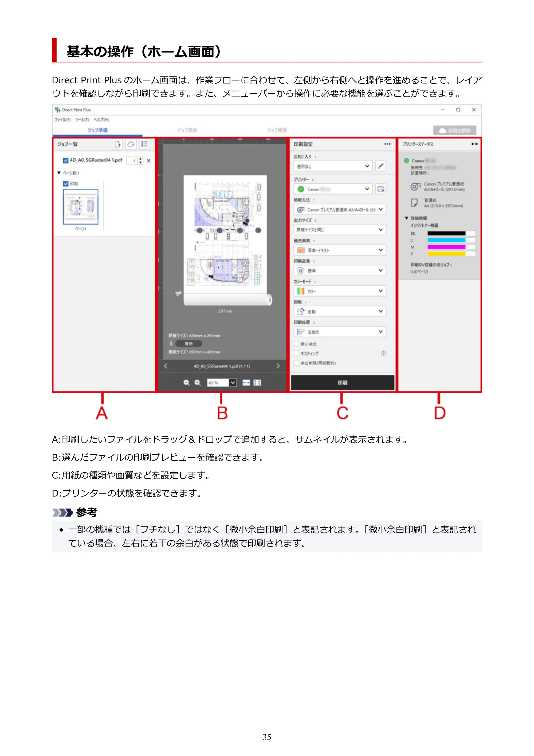534x756 pixels.
Task: Open the 印刷設定 three-dots menu
Action: [388, 144]
